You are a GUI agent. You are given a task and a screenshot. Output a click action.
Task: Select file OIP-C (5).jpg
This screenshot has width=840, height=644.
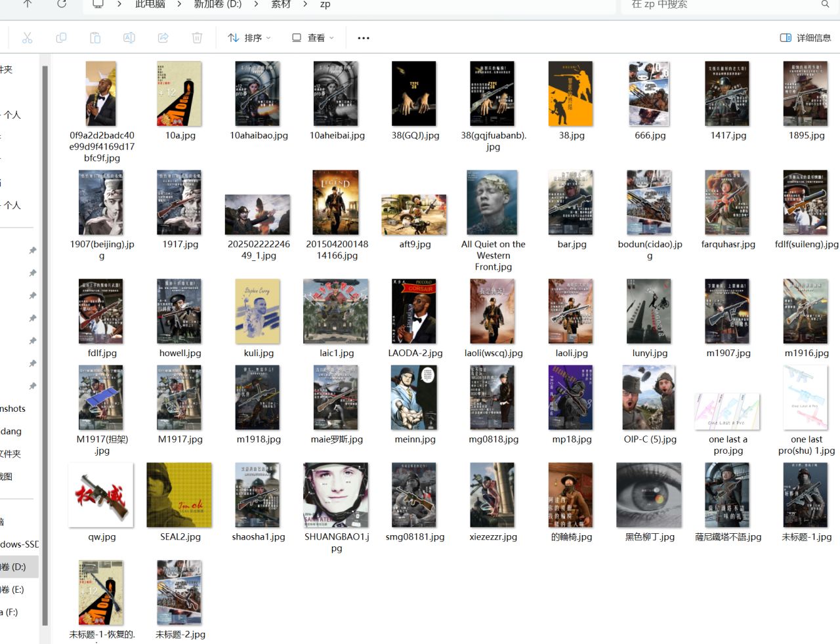click(x=650, y=405)
